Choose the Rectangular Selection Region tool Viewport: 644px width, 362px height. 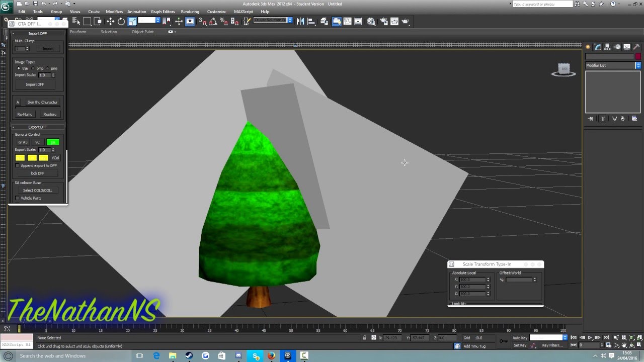(x=87, y=22)
